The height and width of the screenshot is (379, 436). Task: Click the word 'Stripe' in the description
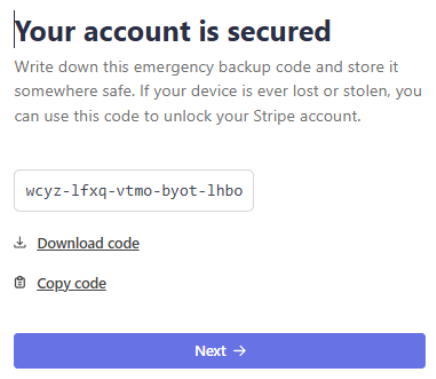pos(274,116)
